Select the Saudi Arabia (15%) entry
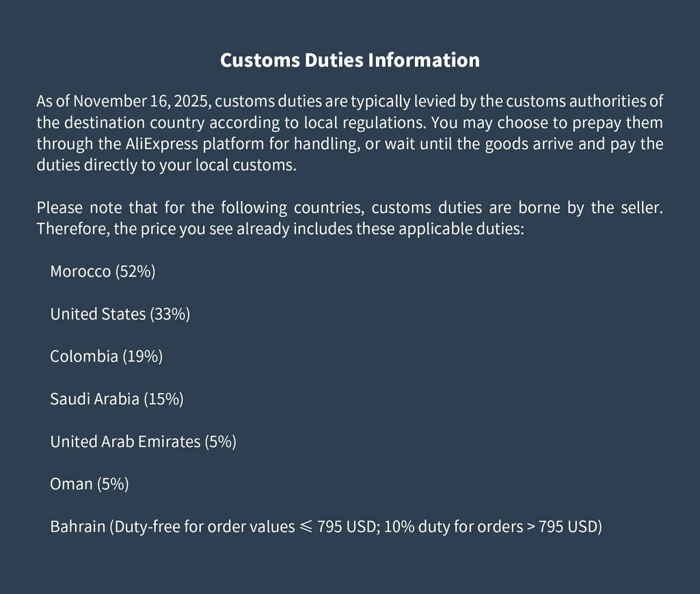 117,399
